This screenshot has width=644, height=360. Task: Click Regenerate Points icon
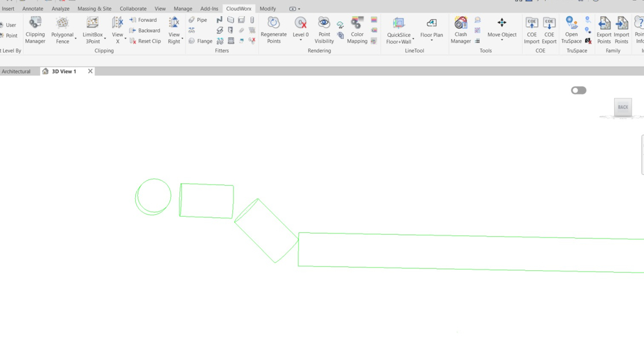273,23
